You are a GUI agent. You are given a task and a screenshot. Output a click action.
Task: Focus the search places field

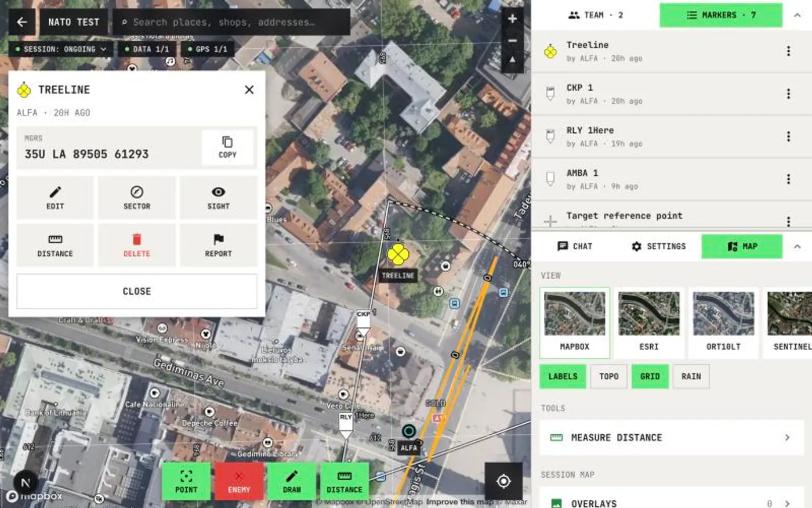(231, 22)
